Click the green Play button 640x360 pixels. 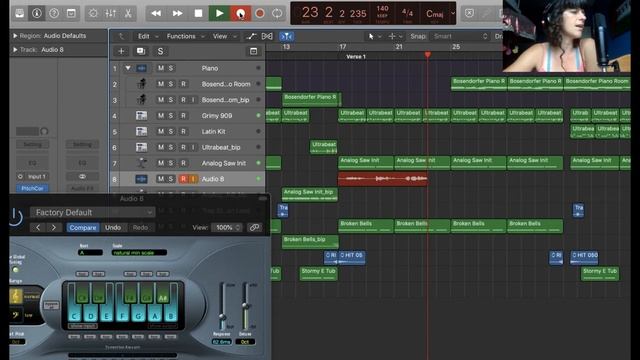click(x=219, y=13)
